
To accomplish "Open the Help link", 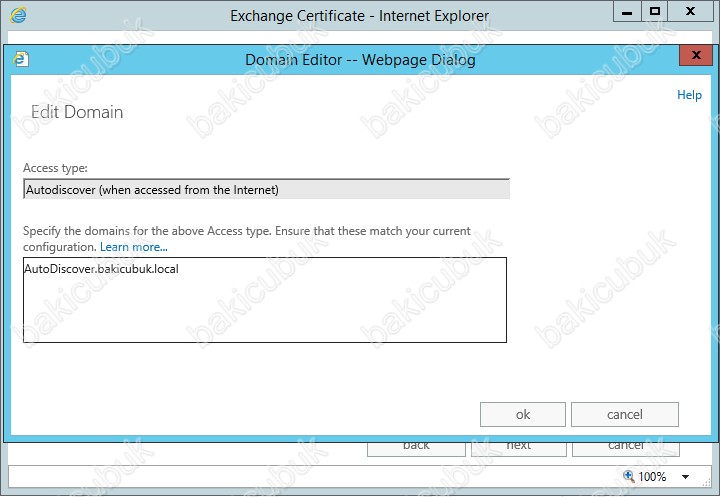I will 689,95.
